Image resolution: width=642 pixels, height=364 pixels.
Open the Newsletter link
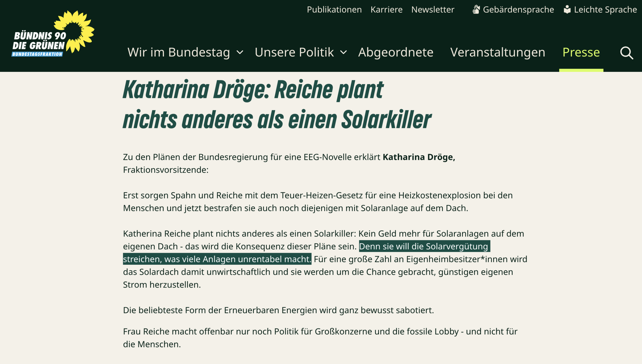click(433, 10)
